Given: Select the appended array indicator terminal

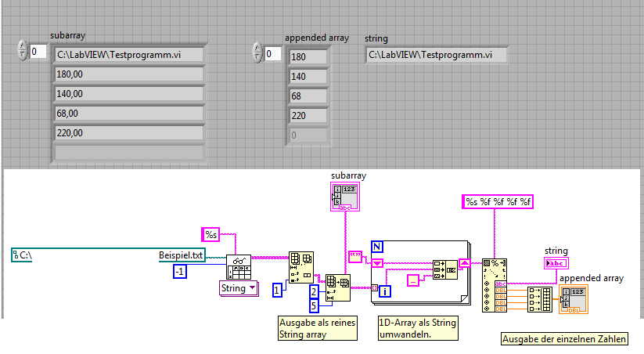Looking at the screenshot, I should click(x=574, y=299).
